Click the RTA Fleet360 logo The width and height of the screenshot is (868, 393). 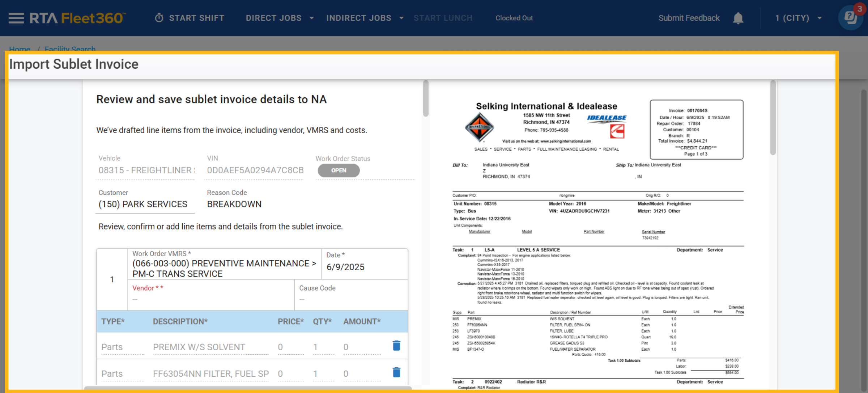pos(77,18)
